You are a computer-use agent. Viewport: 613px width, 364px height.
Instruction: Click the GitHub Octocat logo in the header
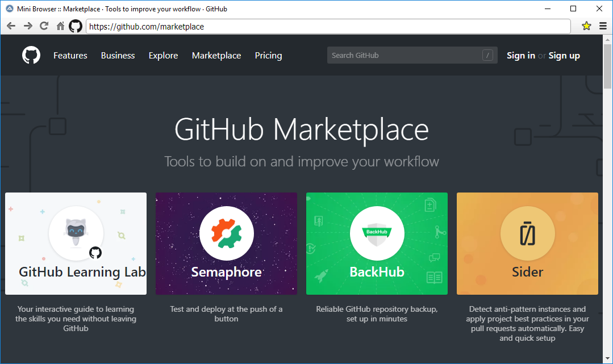(31, 55)
